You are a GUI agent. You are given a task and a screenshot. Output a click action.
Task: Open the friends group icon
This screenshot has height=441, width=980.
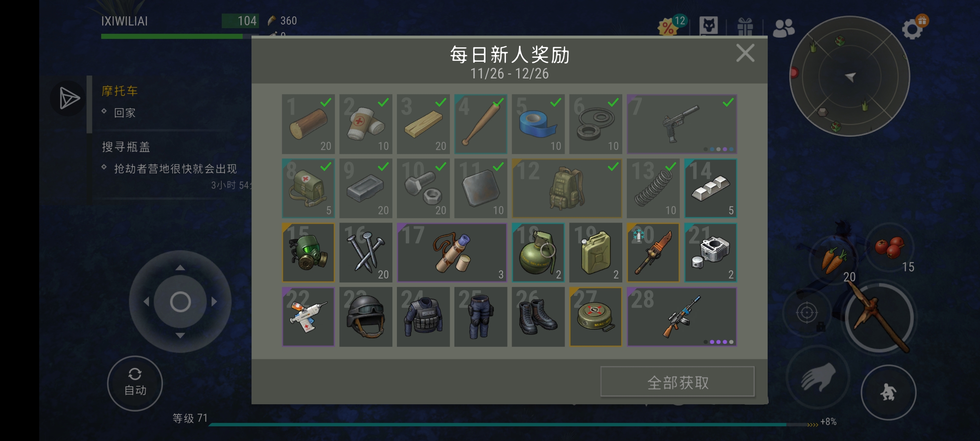point(784,28)
